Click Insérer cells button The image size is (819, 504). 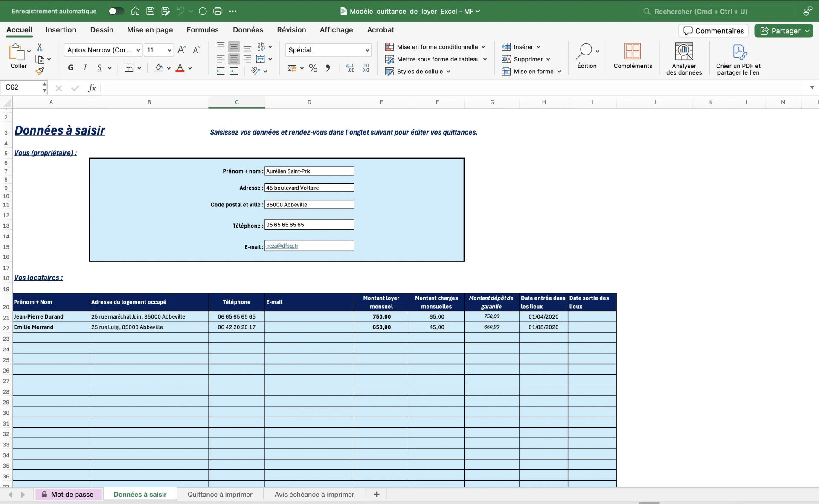pyautogui.click(x=521, y=47)
